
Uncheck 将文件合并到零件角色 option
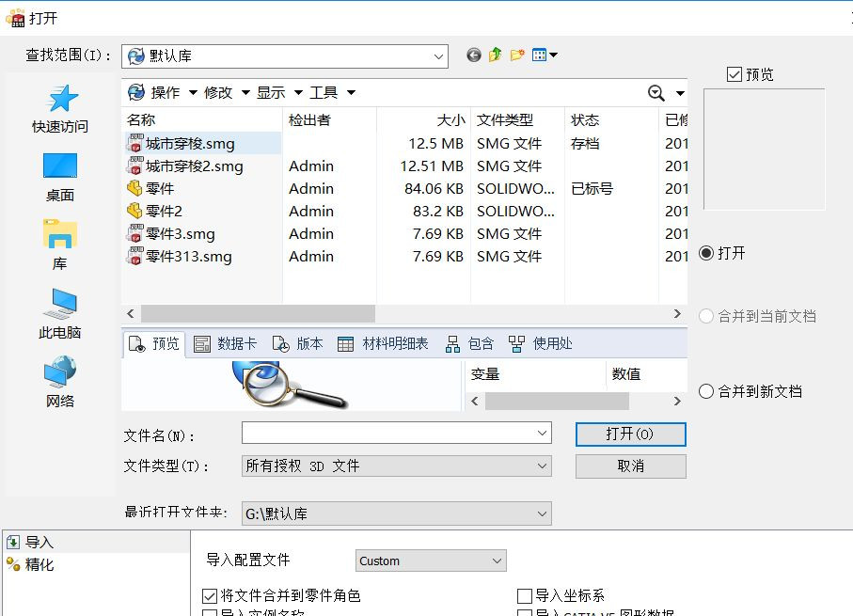210,596
